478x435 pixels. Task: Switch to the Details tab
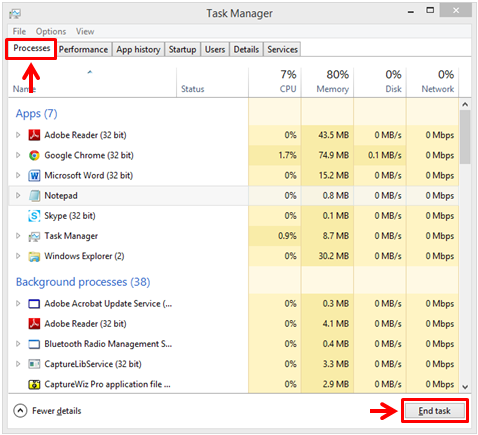[x=246, y=49]
